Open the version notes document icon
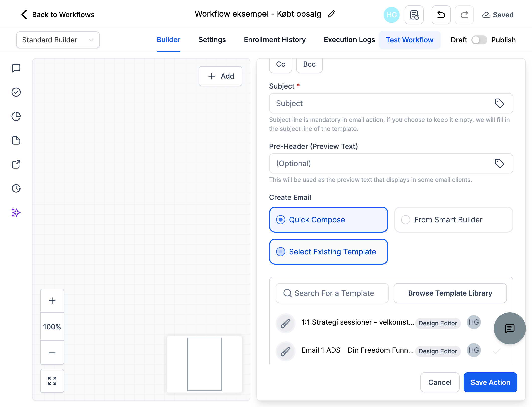Screen dimensions: 532x407 (x=414, y=15)
